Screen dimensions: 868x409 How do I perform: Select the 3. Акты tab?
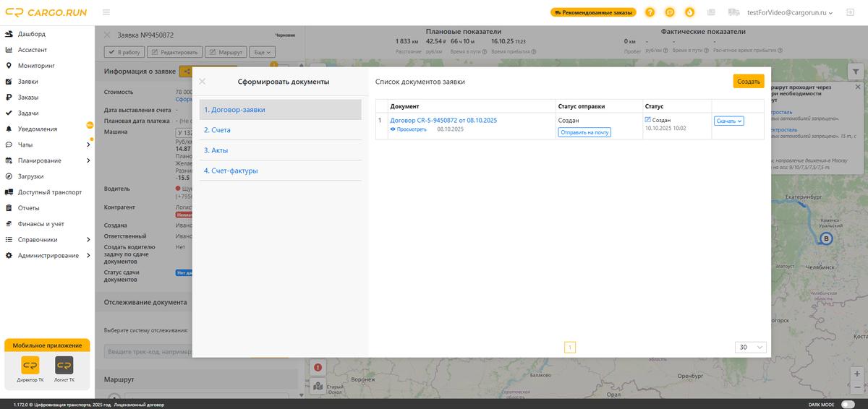[281, 150]
